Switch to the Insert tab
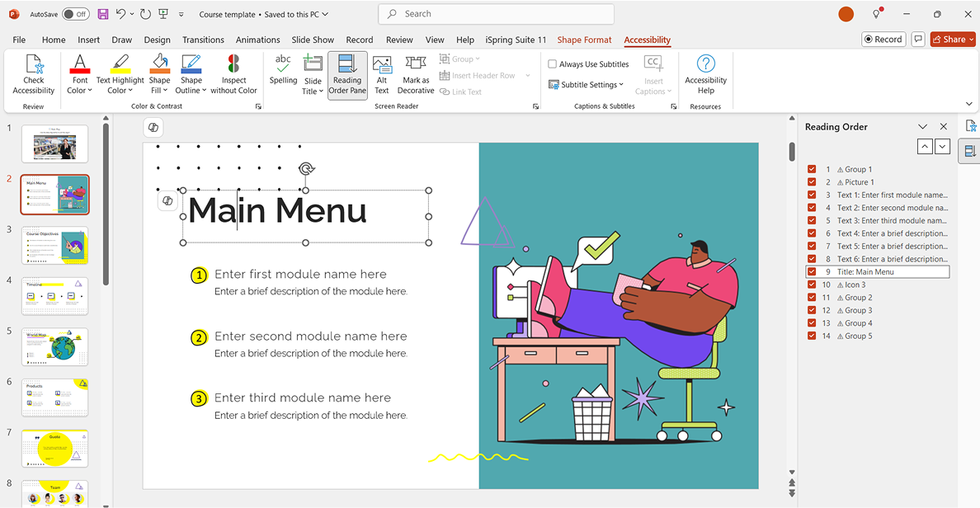980x508 pixels. (89, 40)
